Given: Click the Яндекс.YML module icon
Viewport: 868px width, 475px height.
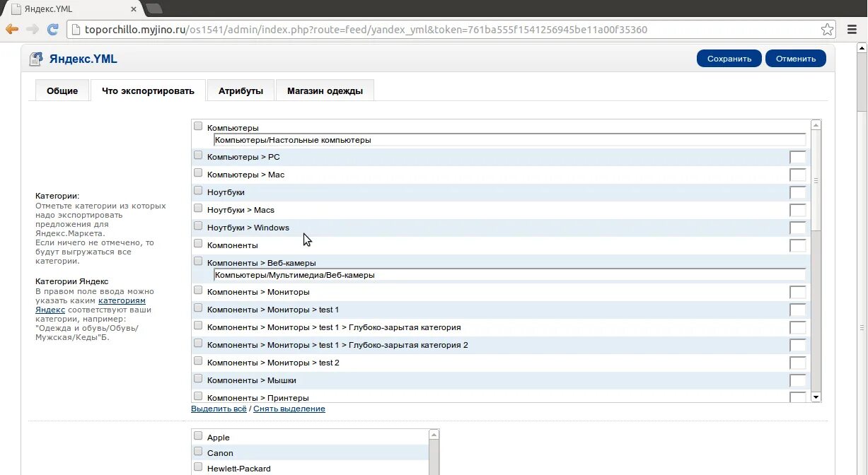Looking at the screenshot, I should (x=35, y=59).
